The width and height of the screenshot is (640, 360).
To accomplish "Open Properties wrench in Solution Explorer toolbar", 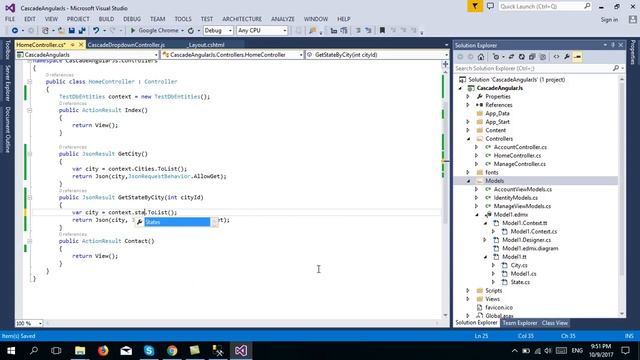I will [567, 57].
